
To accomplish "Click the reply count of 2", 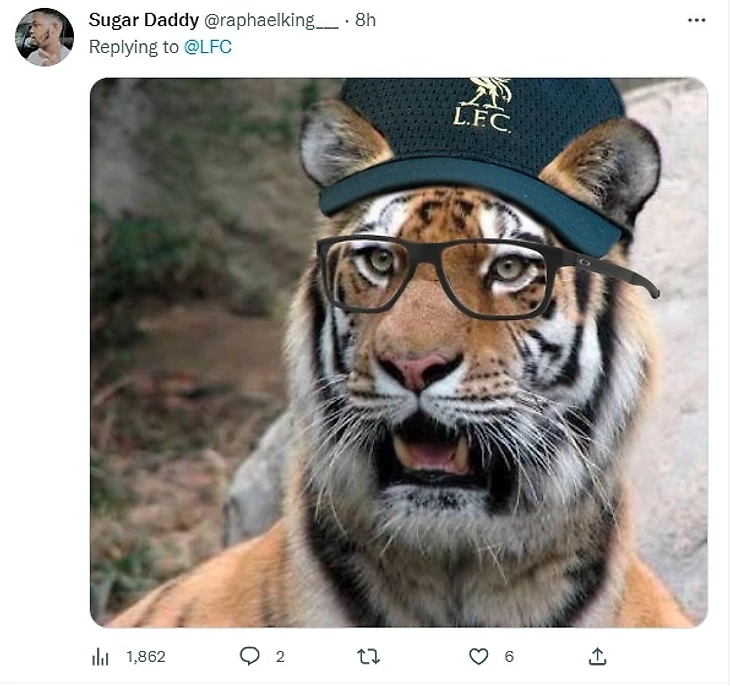I will (x=280, y=657).
